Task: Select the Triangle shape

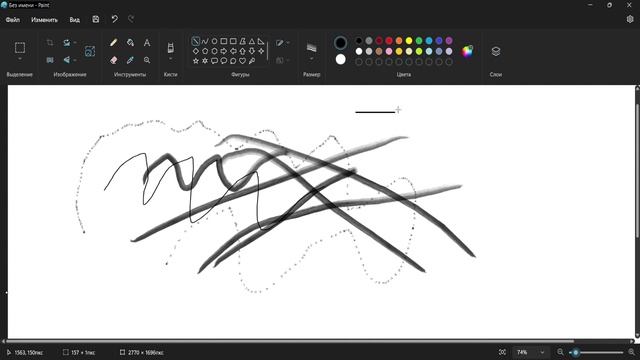Action: [252, 41]
